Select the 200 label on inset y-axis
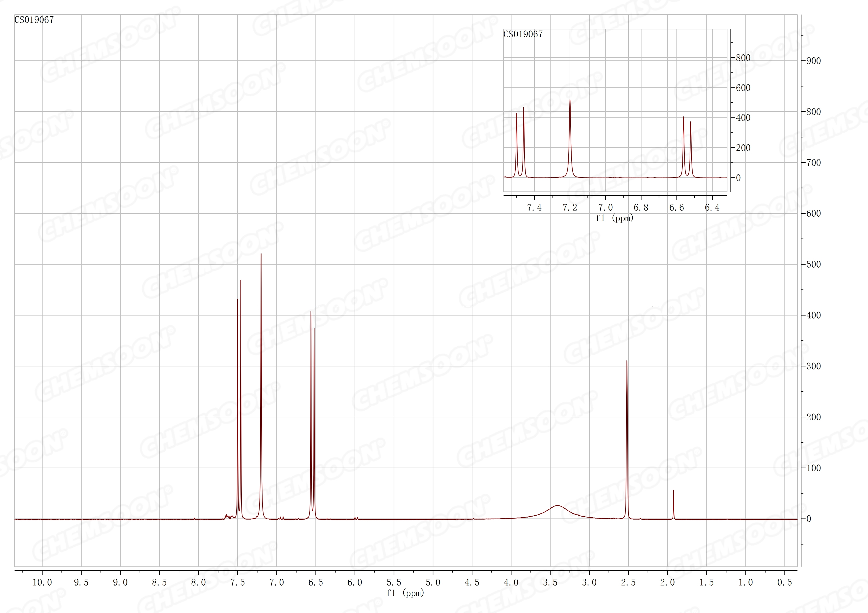This screenshot has height=613, width=868. (743, 148)
